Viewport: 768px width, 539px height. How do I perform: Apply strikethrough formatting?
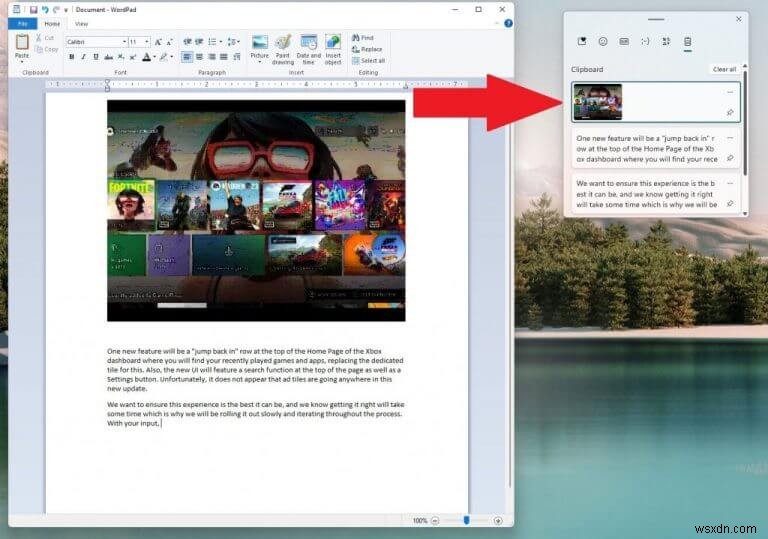pyautogui.click(x=109, y=57)
